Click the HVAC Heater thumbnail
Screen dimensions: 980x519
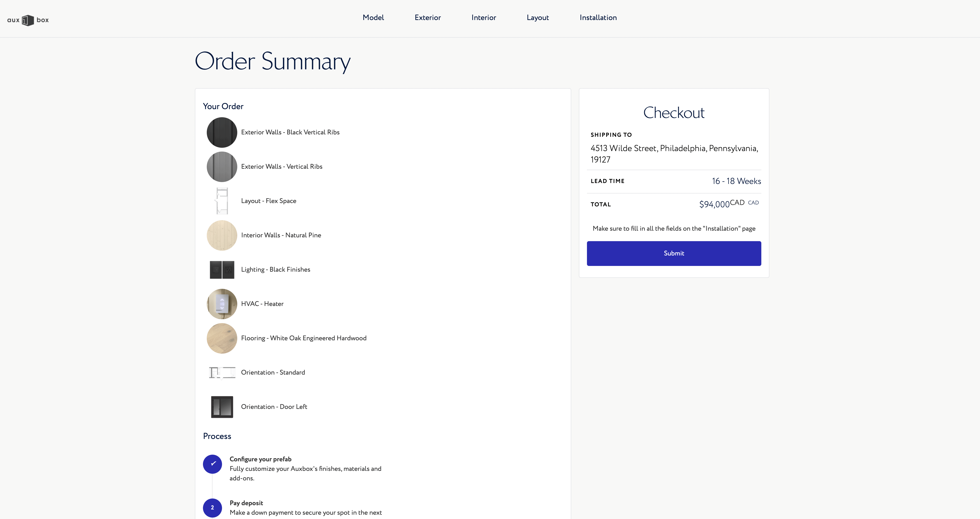(222, 304)
